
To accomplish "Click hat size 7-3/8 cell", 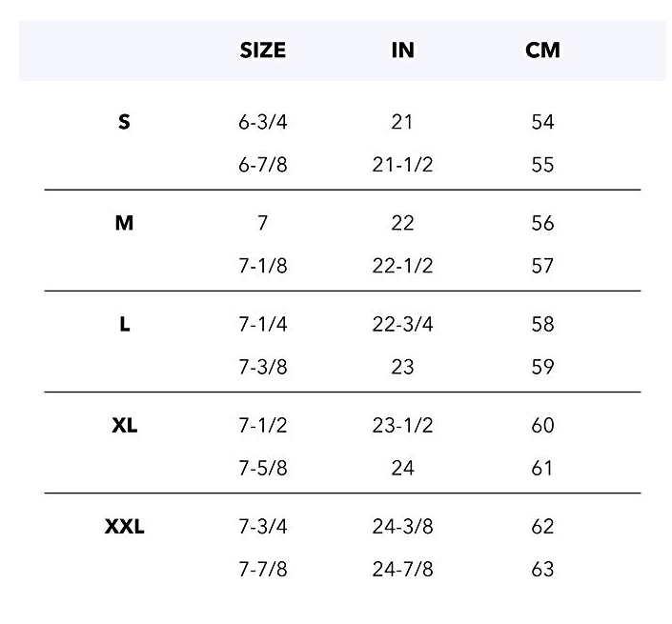I will (262, 367).
